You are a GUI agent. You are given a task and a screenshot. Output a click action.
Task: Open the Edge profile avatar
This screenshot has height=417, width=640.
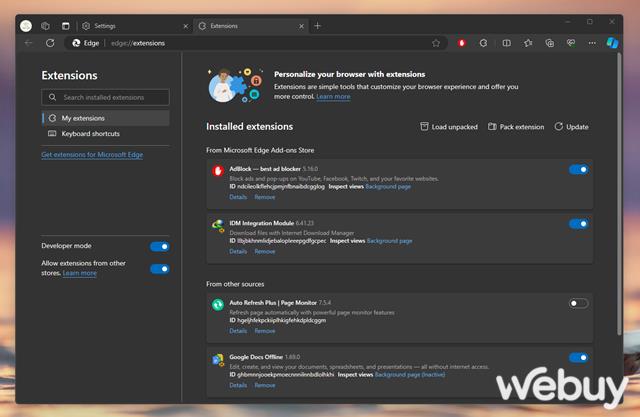pyautogui.click(x=26, y=26)
